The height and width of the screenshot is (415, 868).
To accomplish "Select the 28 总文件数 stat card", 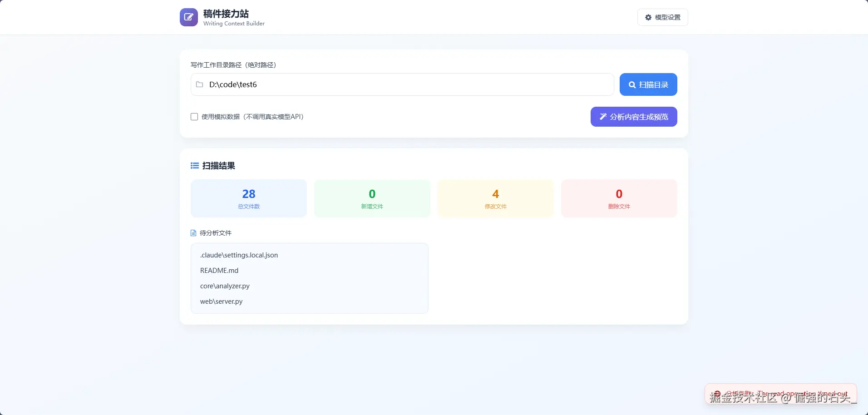I will [x=249, y=198].
